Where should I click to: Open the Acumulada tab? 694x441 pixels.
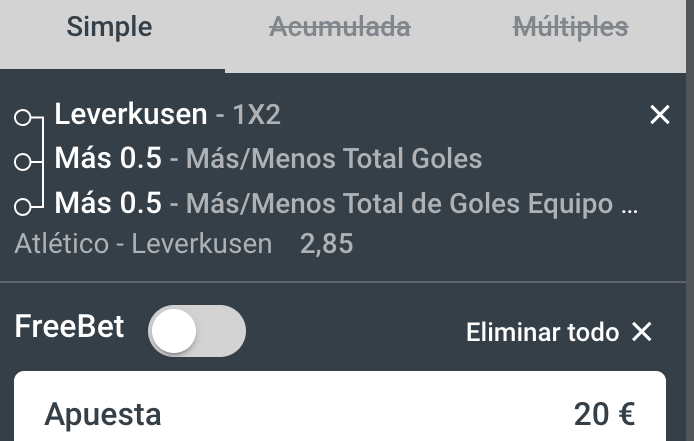pos(340,27)
